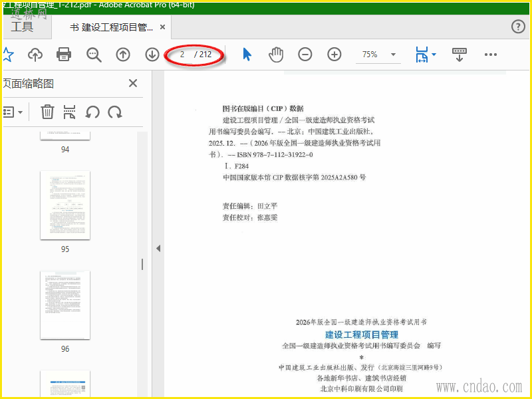Collapse the navigation pane arrow

[158, 248]
